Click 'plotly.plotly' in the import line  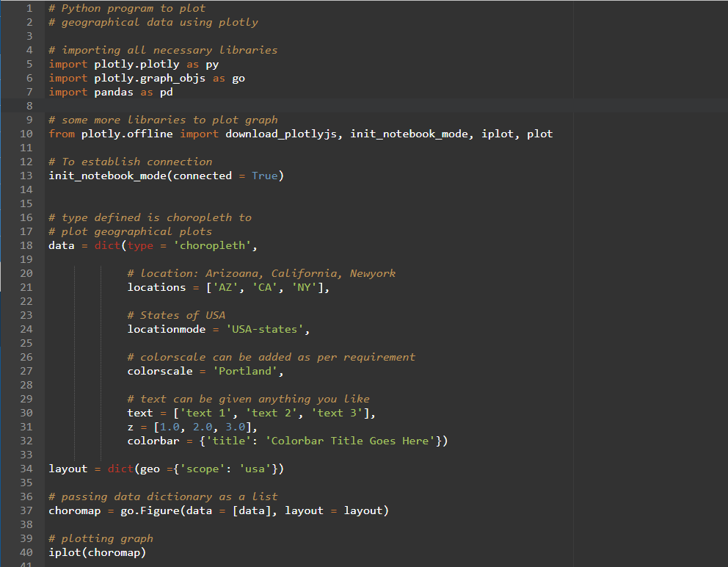136,64
